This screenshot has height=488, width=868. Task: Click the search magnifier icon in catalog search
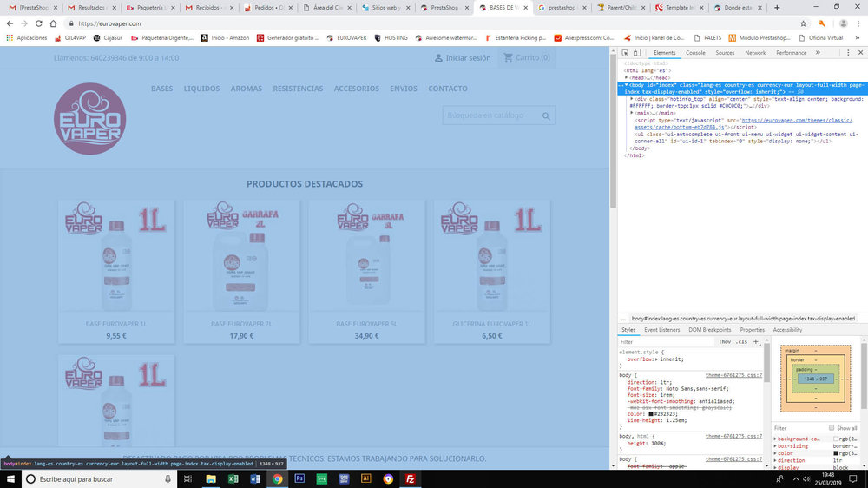pos(546,115)
